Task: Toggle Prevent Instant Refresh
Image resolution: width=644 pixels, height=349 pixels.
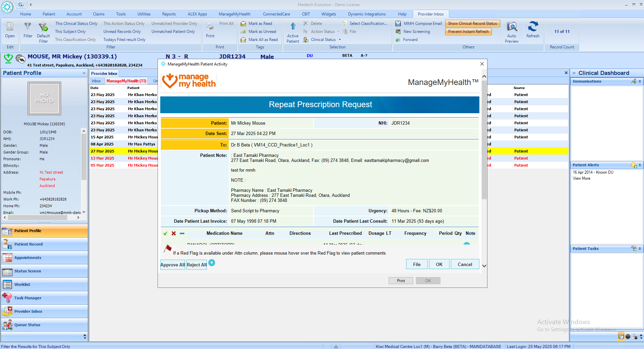Action: point(468,32)
